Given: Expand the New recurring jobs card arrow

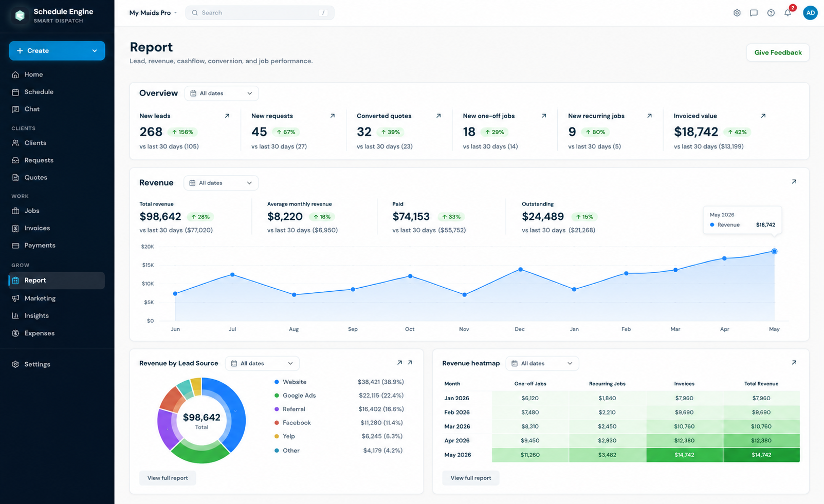Looking at the screenshot, I should coord(649,116).
